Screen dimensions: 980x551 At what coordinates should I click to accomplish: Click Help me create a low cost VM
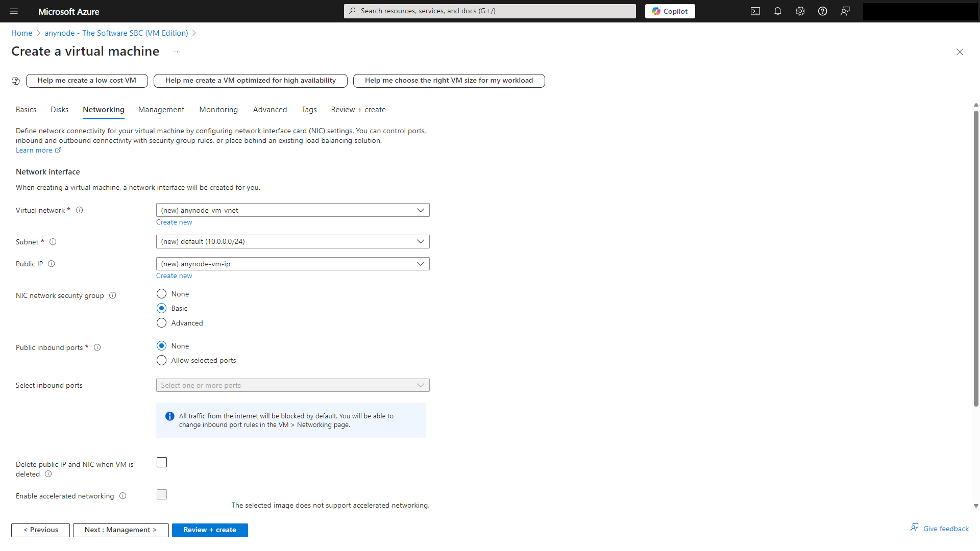coord(87,81)
